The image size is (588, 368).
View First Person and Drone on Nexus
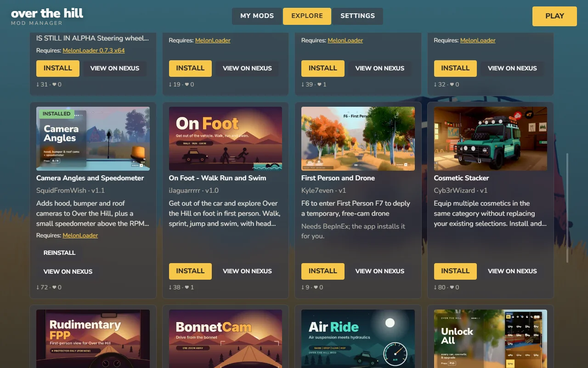[x=380, y=271]
